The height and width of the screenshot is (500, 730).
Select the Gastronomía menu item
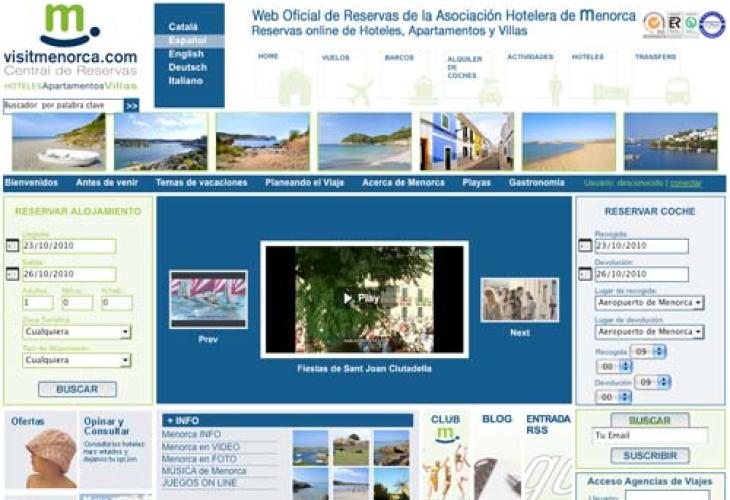pyautogui.click(x=536, y=183)
